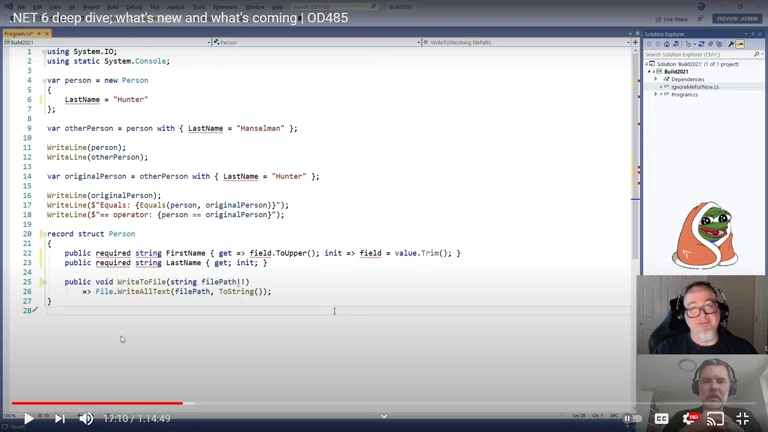768x432 pixels.
Task: Exit full screen mode
Action: coord(743,418)
